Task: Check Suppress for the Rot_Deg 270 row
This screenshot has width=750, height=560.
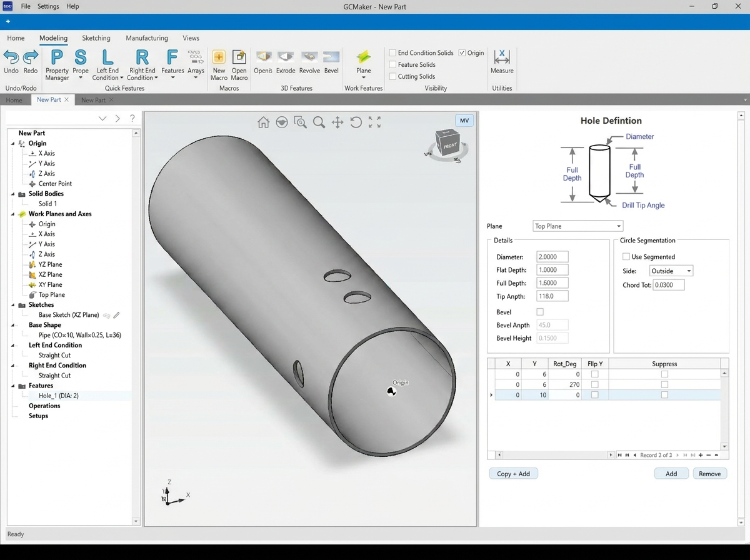Action: point(664,384)
